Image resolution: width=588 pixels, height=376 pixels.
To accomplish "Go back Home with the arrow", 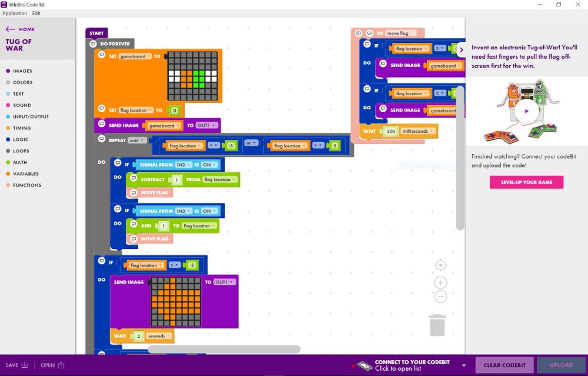I will [11, 29].
